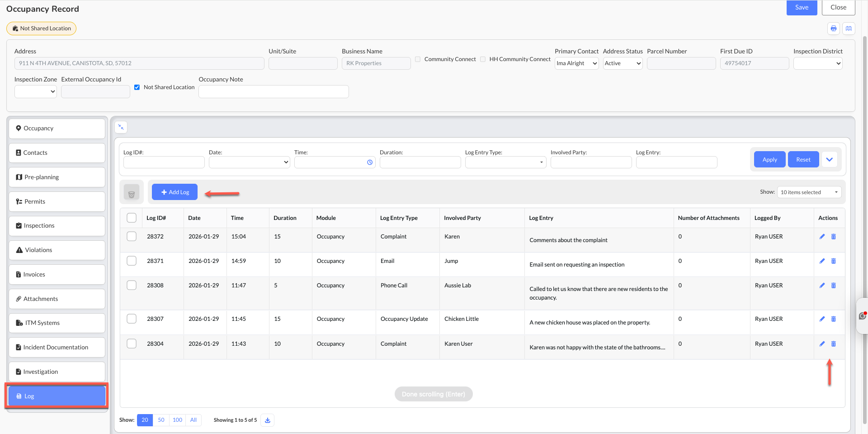This screenshot has width=868, height=434.
Task: Apply the log filters
Action: [x=769, y=159]
